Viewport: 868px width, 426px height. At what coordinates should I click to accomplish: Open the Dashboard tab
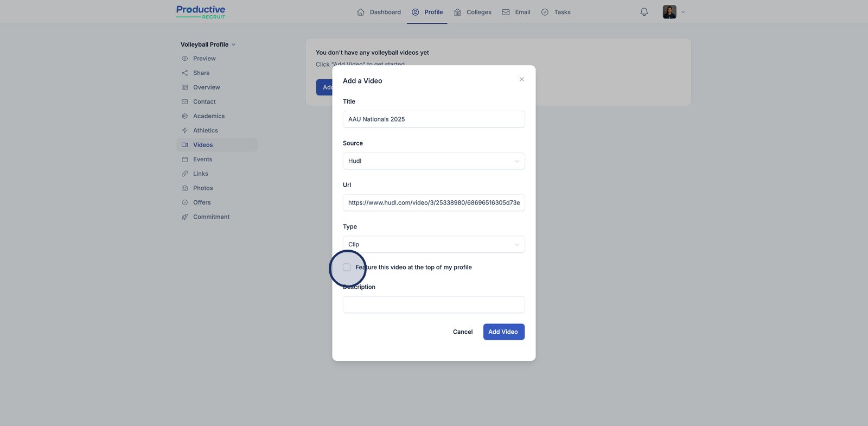point(379,12)
